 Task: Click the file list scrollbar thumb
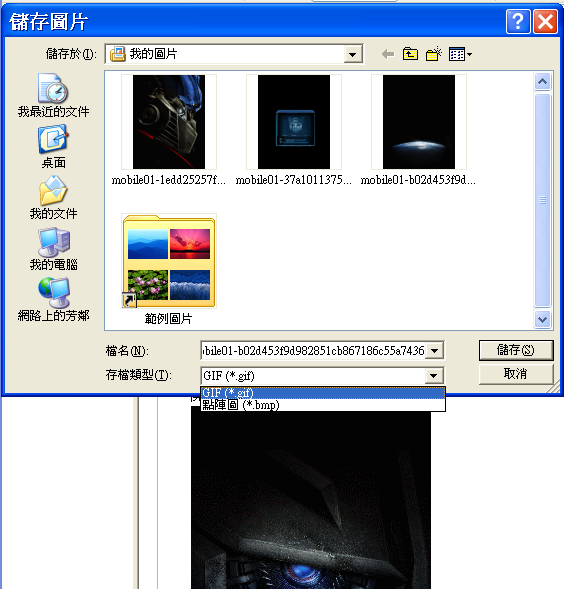click(x=542, y=200)
